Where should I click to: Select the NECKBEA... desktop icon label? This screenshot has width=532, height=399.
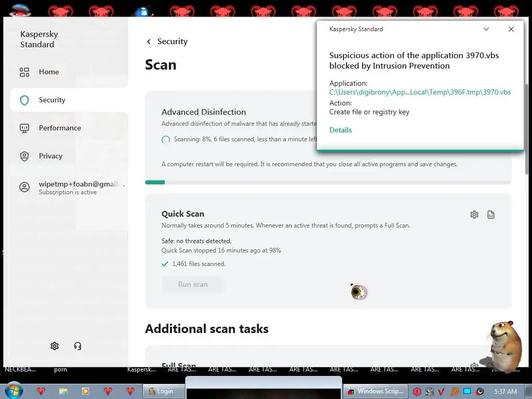(x=20, y=369)
